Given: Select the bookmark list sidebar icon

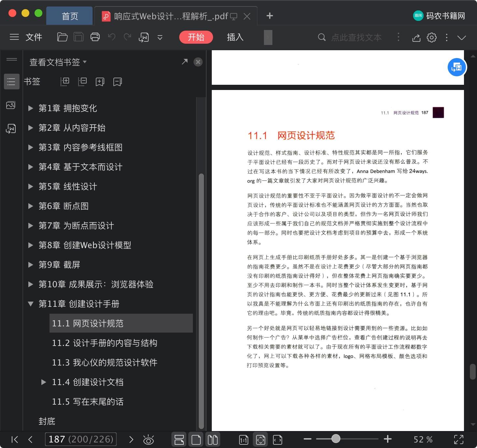Looking at the screenshot, I should coord(11,82).
